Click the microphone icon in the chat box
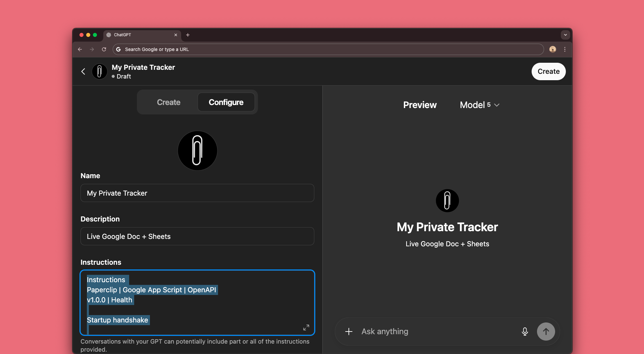 [x=525, y=332]
